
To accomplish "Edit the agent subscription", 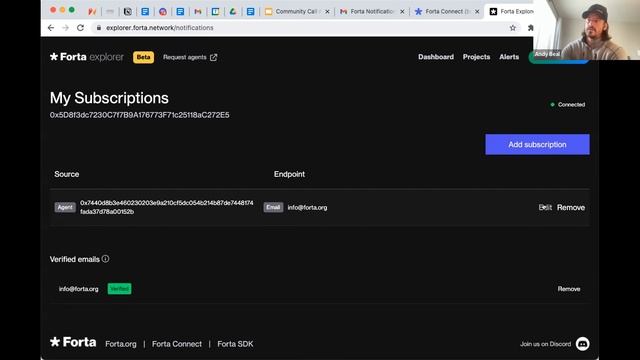I will (x=545, y=207).
